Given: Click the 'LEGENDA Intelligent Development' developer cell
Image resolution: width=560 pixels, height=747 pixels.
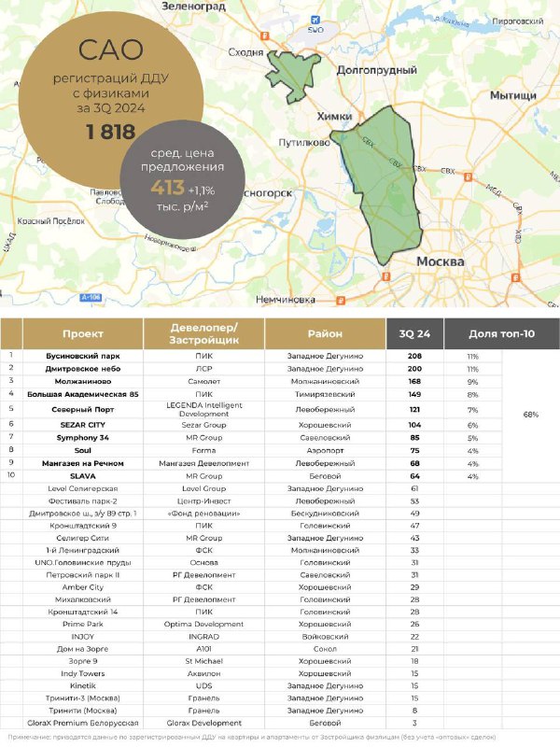Looking at the screenshot, I should pos(203,409).
